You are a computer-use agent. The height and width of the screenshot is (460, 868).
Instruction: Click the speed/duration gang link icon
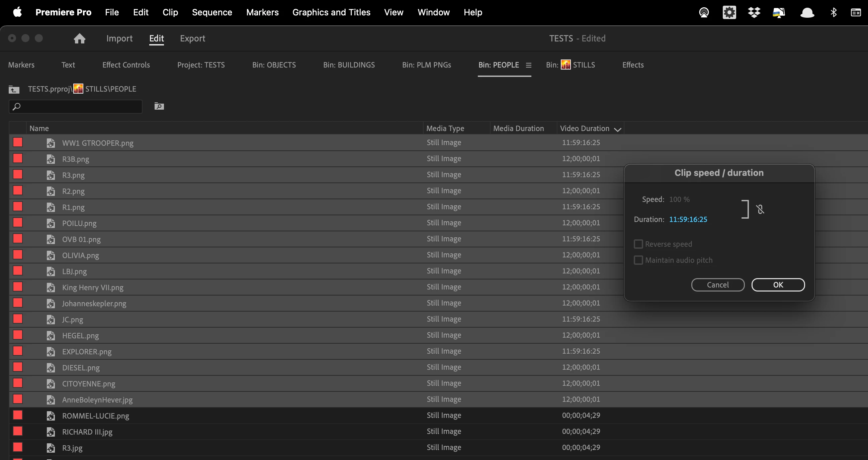760,210
